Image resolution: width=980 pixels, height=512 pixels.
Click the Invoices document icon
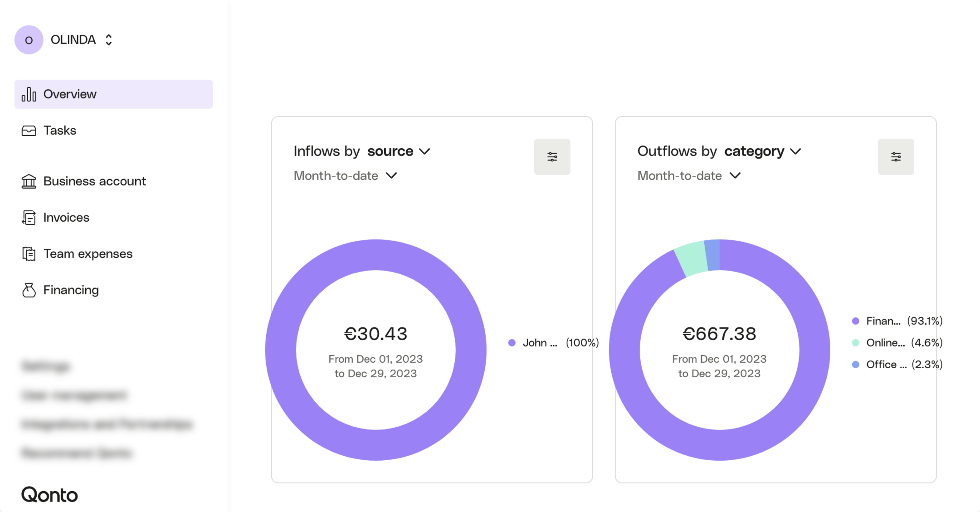tap(29, 218)
